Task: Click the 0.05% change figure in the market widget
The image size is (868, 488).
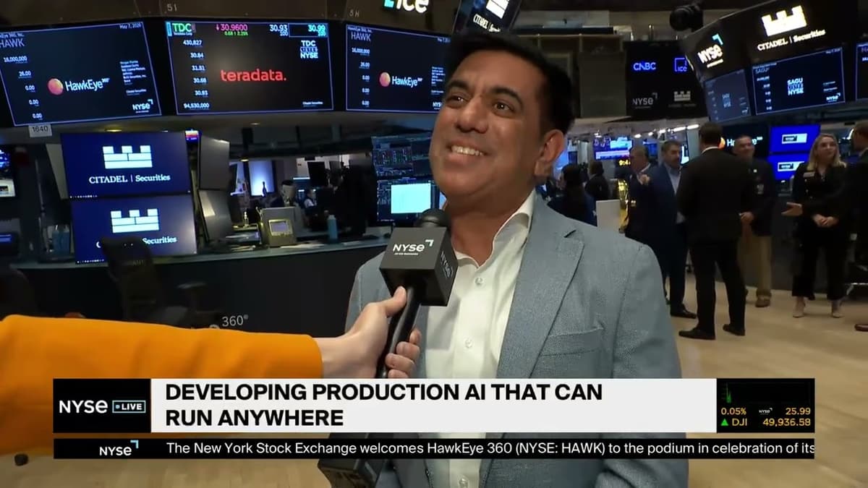Action: pyautogui.click(x=733, y=411)
